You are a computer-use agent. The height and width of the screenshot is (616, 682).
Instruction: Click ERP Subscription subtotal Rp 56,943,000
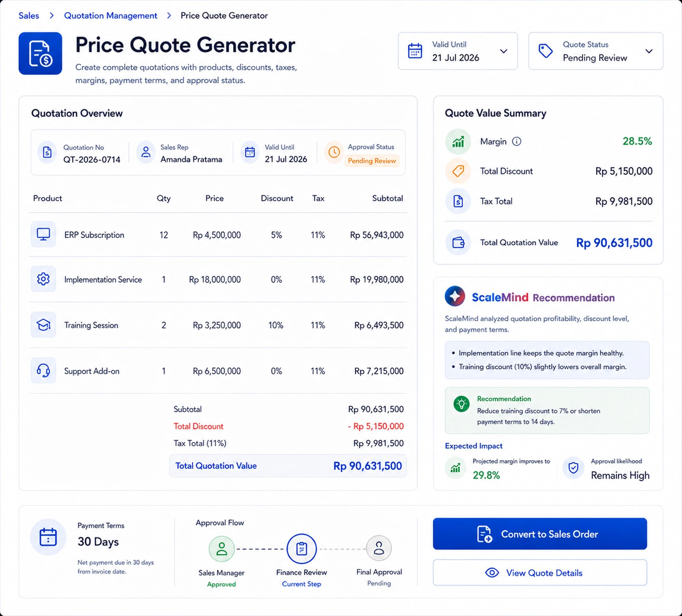(377, 235)
